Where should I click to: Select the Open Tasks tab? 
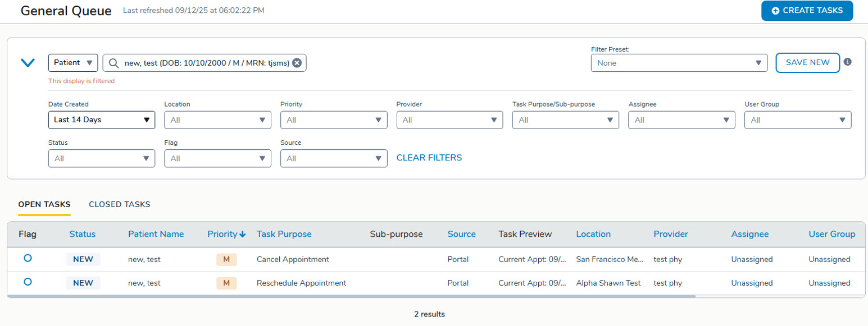(x=44, y=204)
